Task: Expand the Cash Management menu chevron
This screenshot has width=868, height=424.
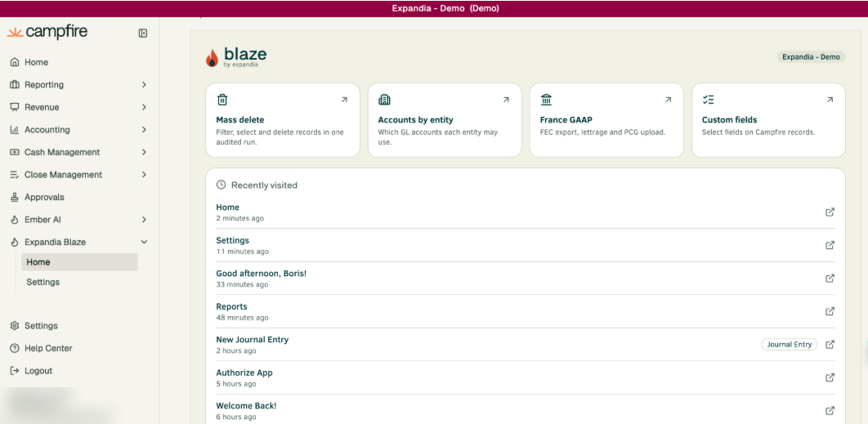Action: click(144, 152)
